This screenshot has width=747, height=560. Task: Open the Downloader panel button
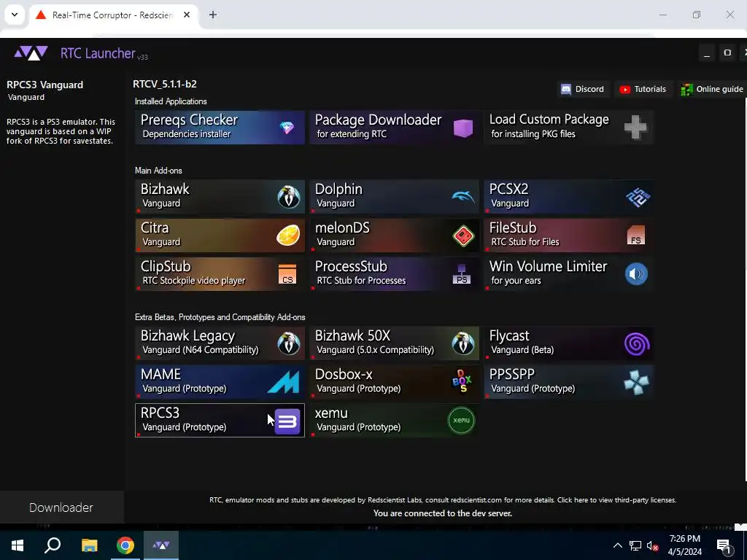[61, 507]
